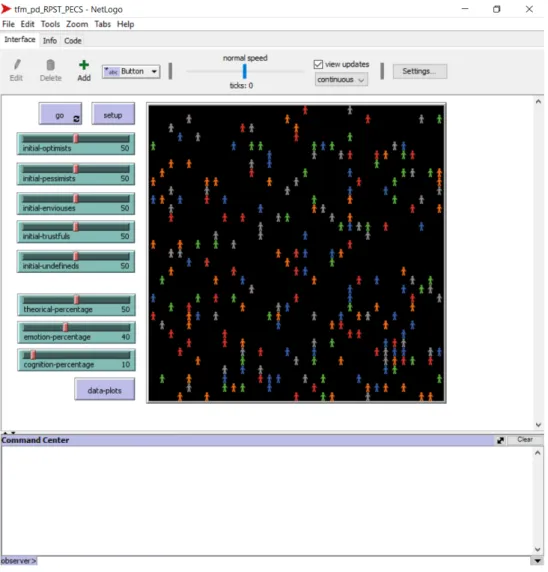Click the Command Center title label
Screen dimensions: 548x572
(x=35, y=440)
